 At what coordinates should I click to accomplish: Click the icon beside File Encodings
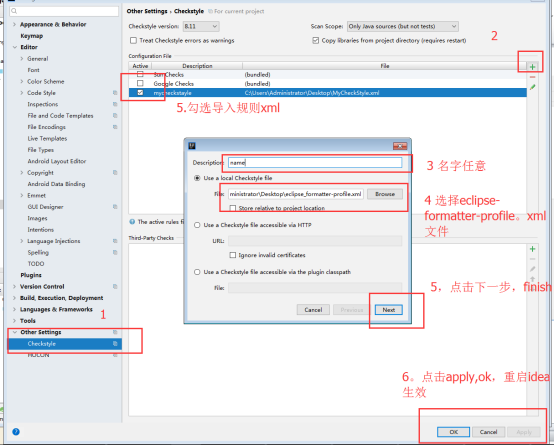tap(115, 127)
